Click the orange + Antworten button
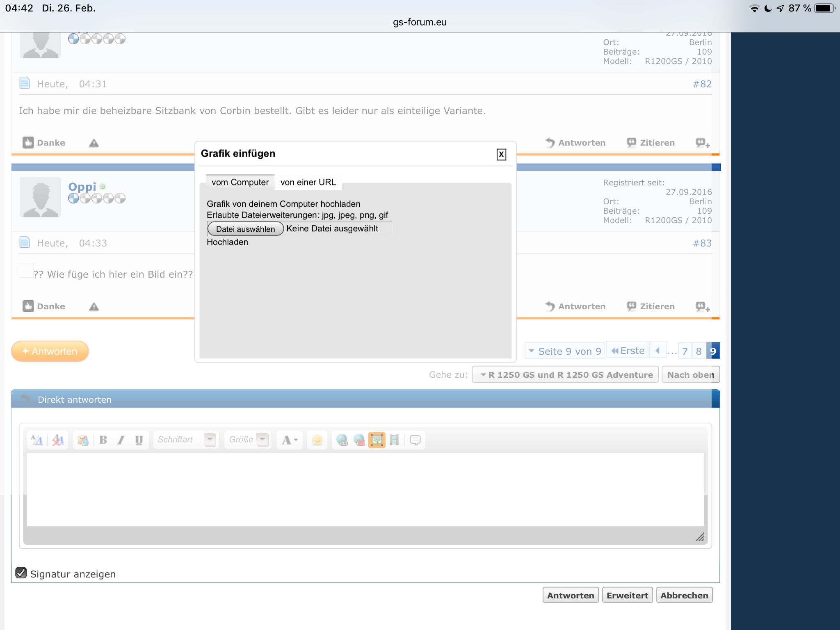Viewport: 840px width, 630px height. click(x=50, y=352)
